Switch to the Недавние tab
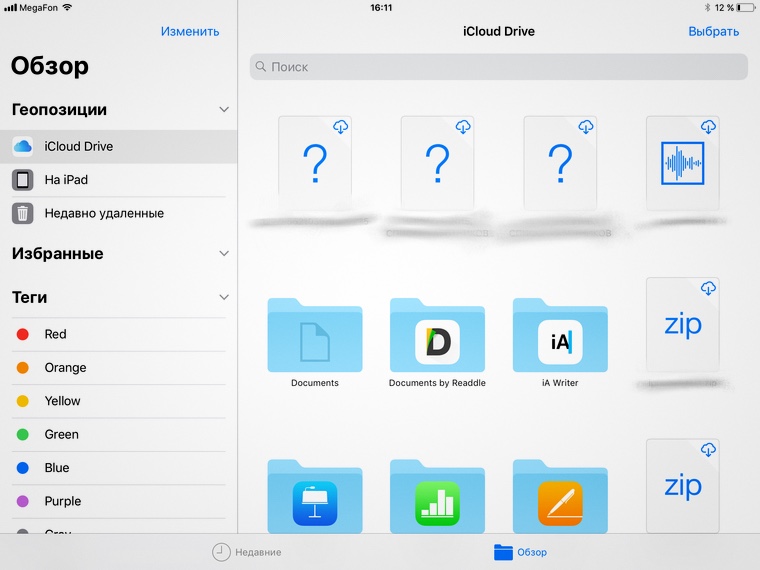This screenshot has height=570, width=760. 247,552
